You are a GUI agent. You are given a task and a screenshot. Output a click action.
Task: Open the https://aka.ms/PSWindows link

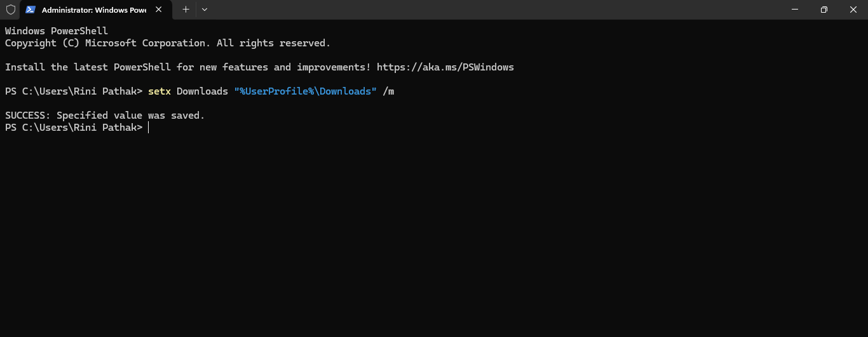(445, 67)
